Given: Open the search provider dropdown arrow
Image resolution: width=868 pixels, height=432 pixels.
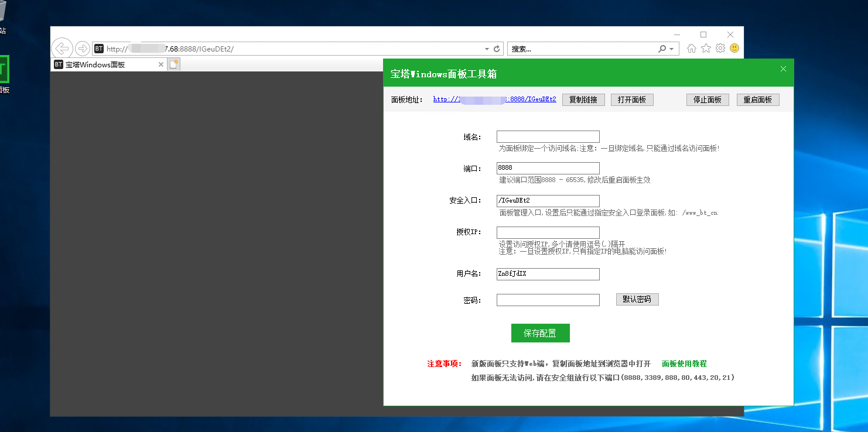Looking at the screenshot, I should coord(672,49).
